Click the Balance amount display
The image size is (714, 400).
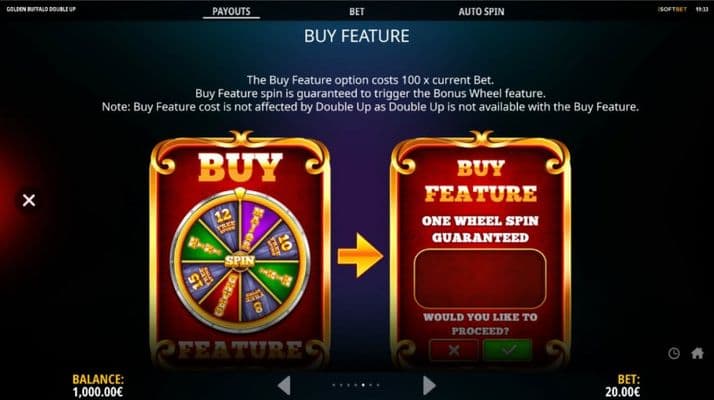coord(97,391)
